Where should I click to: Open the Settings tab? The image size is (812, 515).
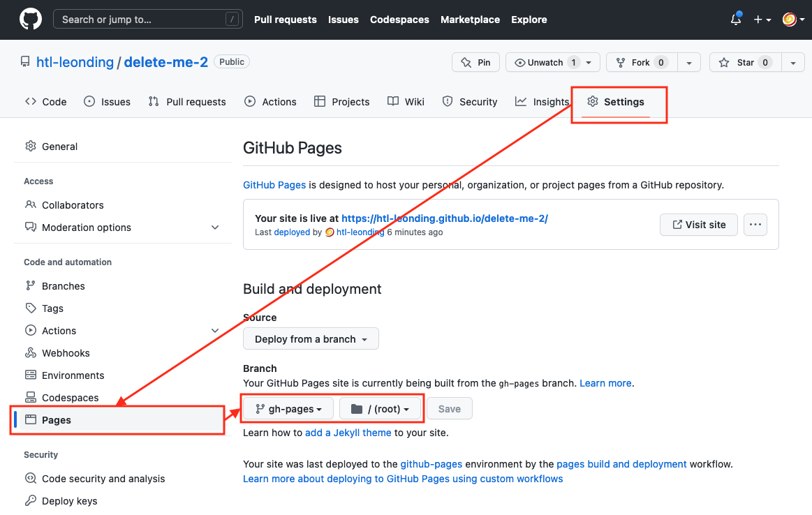pos(616,101)
